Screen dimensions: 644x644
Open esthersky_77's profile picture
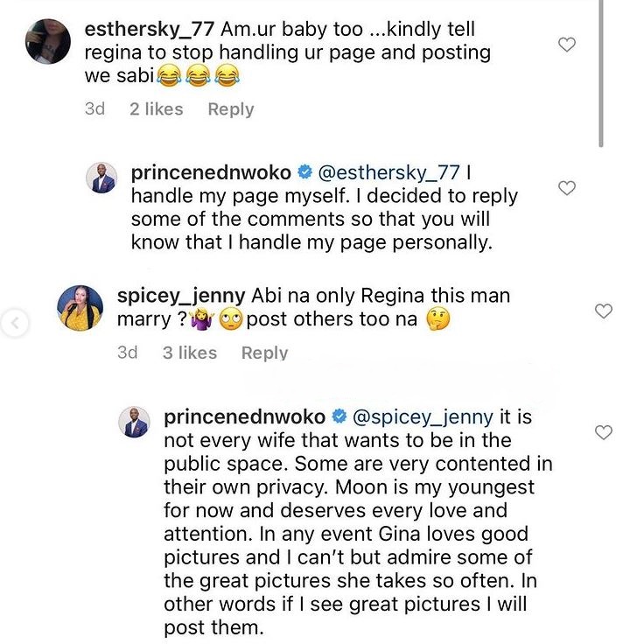point(48,42)
